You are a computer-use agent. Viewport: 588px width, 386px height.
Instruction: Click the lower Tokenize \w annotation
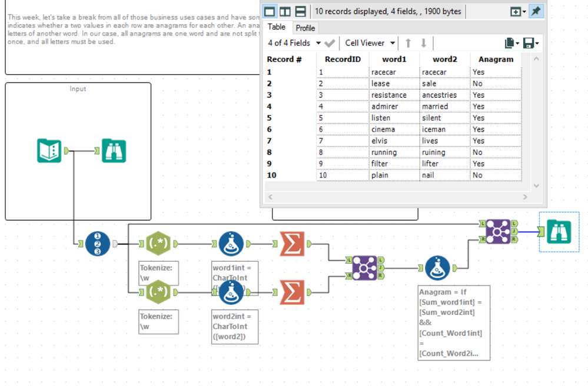(x=158, y=321)
